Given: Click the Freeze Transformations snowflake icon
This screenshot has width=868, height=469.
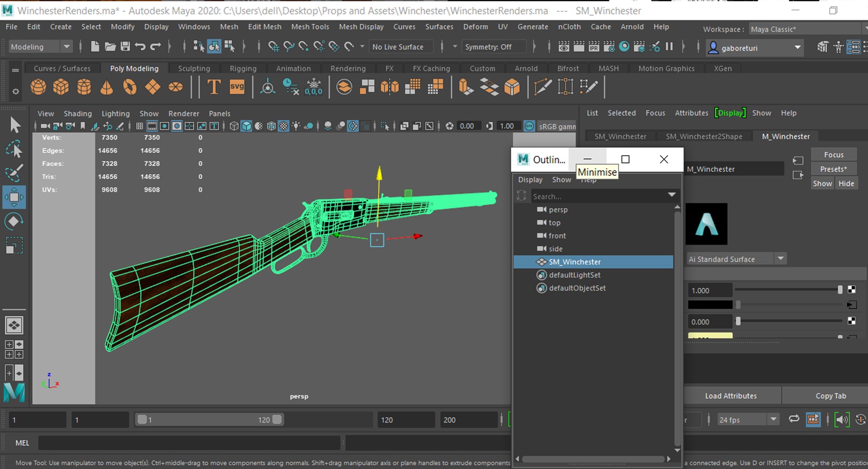Looking at the screenshot, I should 313,86.
